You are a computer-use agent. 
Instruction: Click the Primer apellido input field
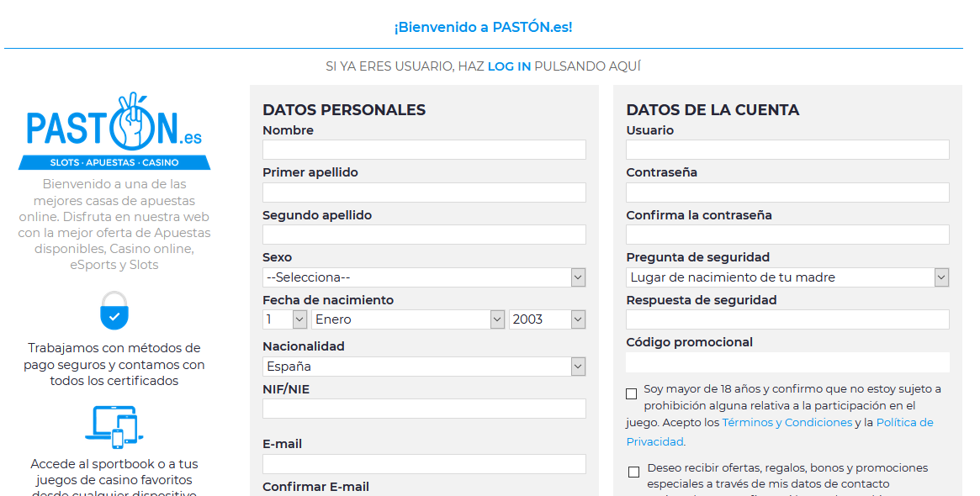424,193
